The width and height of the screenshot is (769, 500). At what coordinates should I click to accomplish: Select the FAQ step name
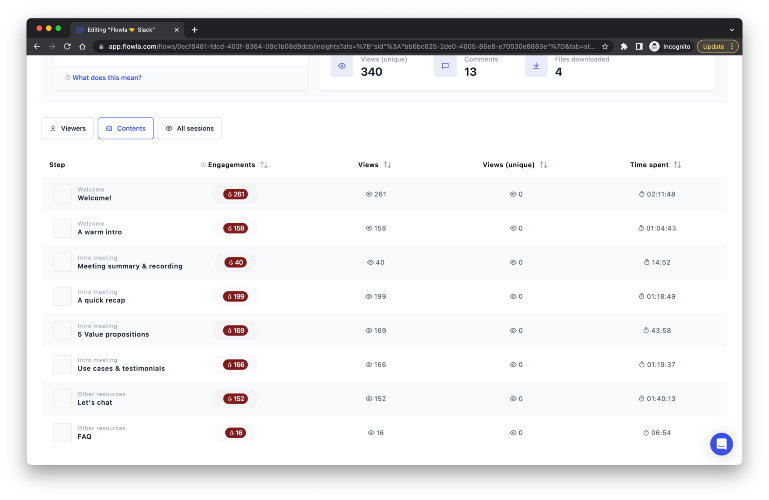coord(84,437)
